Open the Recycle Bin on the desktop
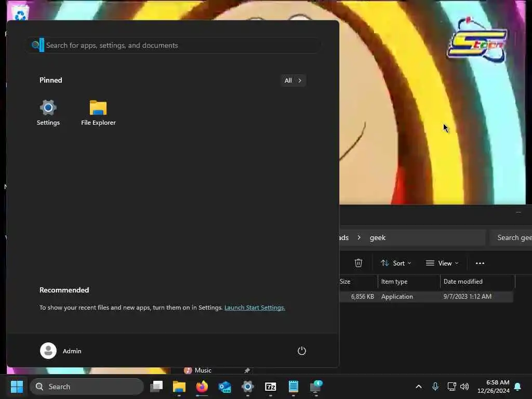Viewport: 532px width, 399px height. [x=20, y=12]
